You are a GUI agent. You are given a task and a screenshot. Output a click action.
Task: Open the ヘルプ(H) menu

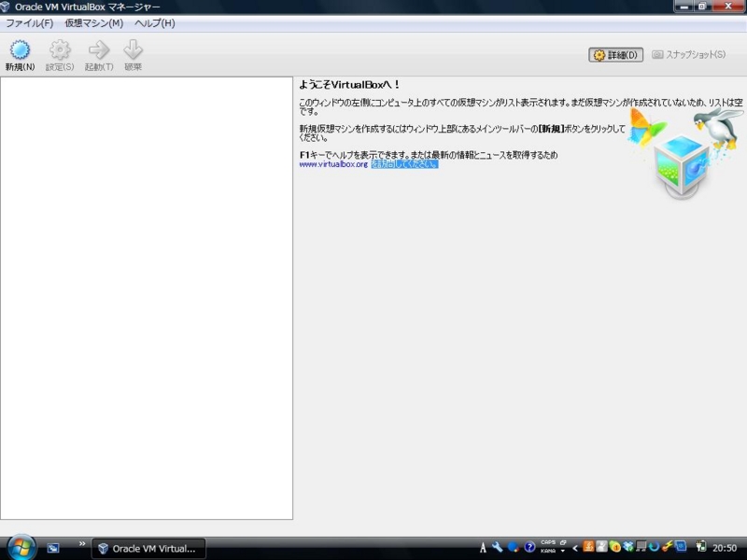154,23
